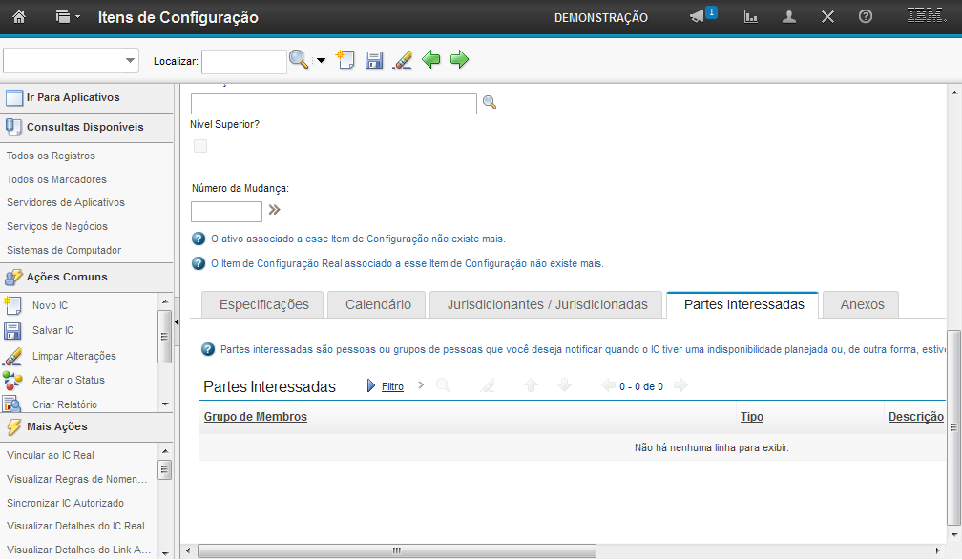Image resolution: width=962 pixels, height=560 pixels.
Task: Go to previous record green arrow
Action: 431,60
